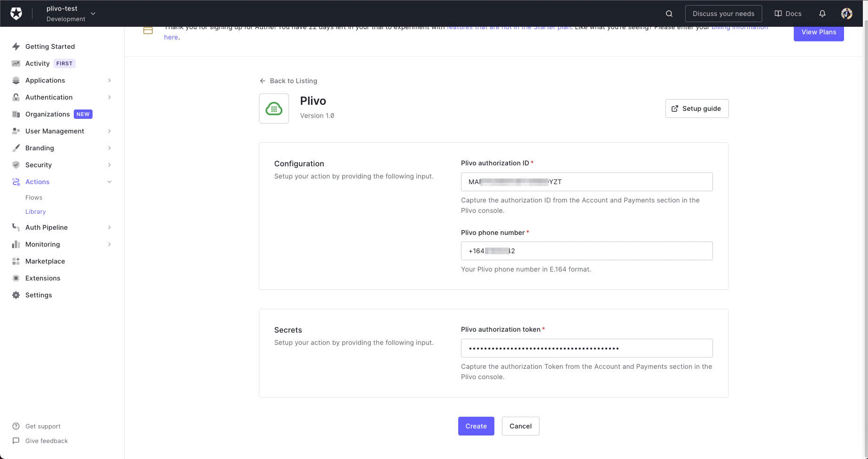Viewport: 868px width, 459px height.
Task: Focus the Plivo authorization ID field
Action: coord(586,182)
